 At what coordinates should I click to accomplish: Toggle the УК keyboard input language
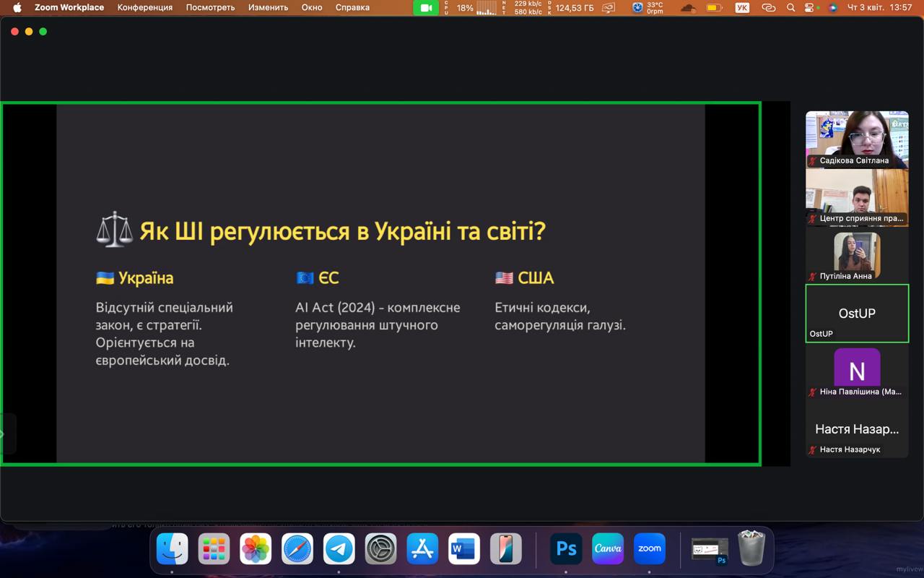[x=742, y=8]
